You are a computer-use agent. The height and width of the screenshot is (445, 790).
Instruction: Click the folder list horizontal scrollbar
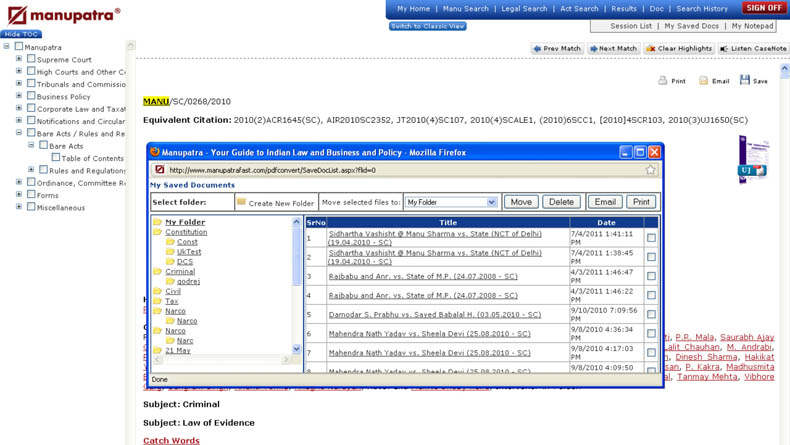pyautogui.click(x=222, y=359)
